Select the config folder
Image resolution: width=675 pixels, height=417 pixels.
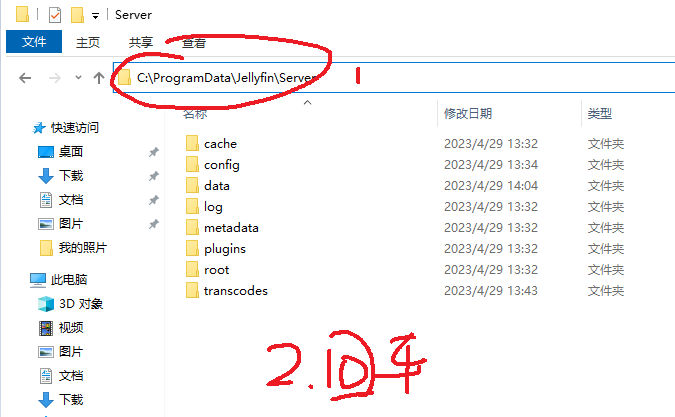click(x=222, y=165)
